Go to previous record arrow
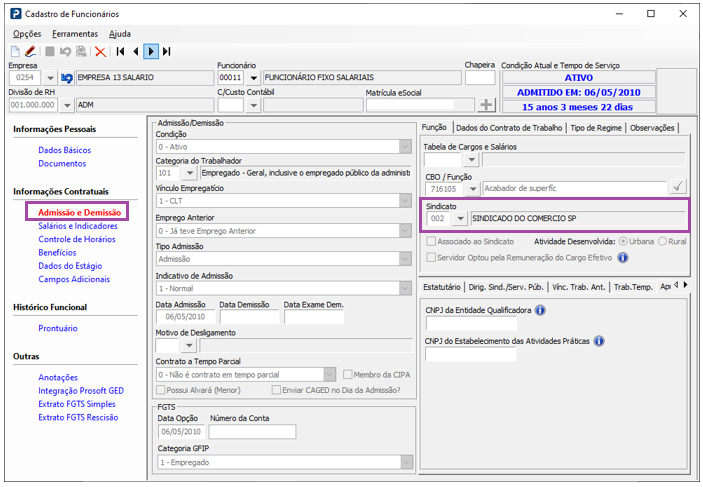Screen dimensions: 703x487 click(x=136, y=51)
